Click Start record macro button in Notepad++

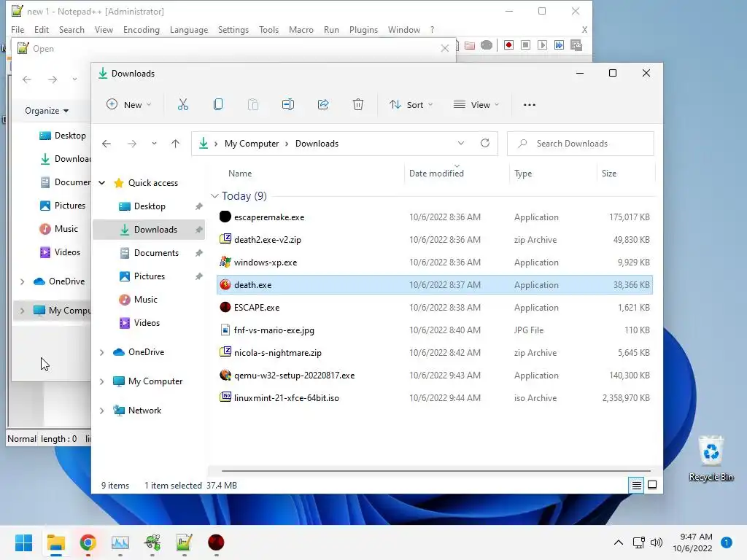[508, 44]
